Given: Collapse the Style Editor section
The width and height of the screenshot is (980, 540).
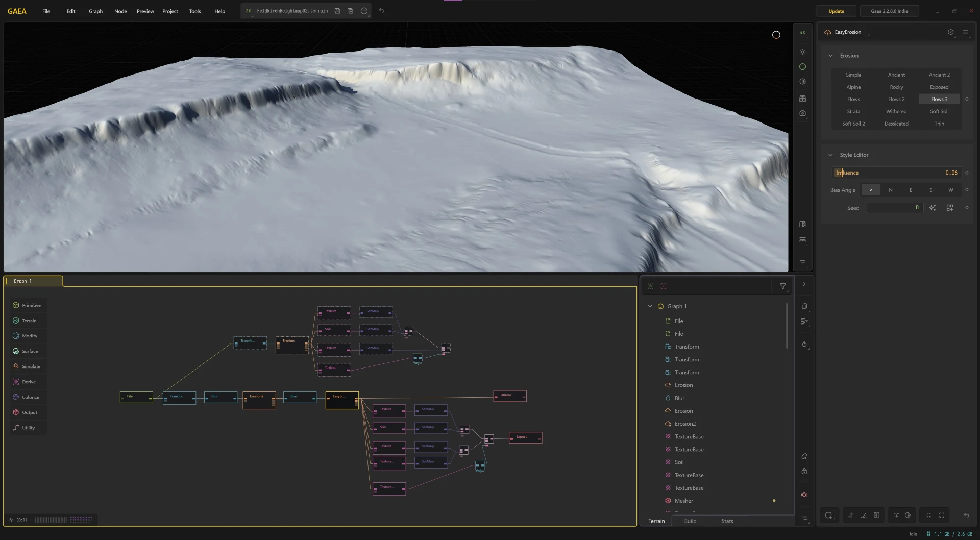Looking at the screenshot, I should click(830, 155).
